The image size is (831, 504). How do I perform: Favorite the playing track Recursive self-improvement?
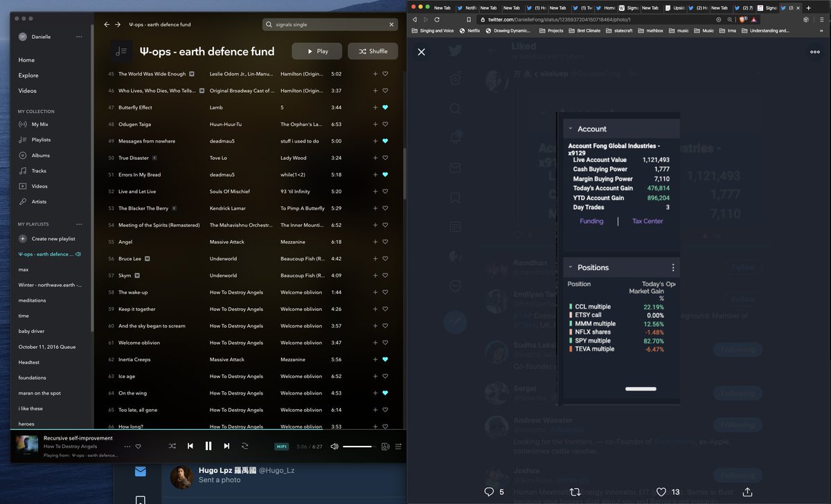click(x=138, y=447)
